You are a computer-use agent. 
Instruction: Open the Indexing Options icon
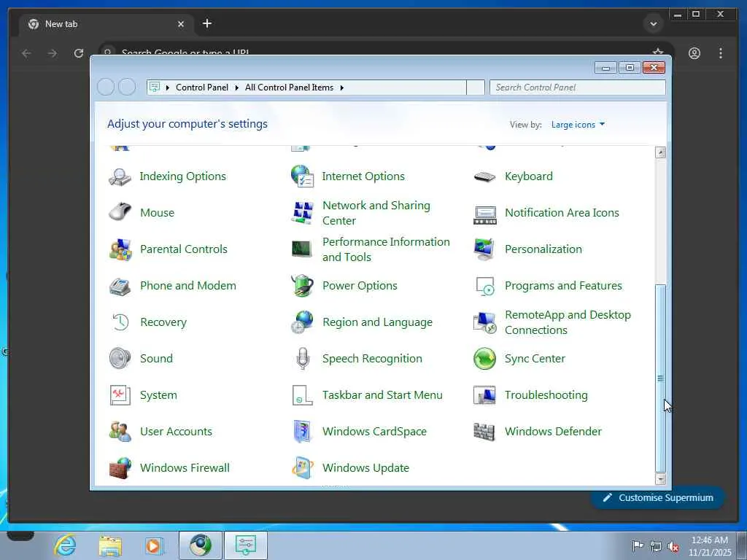(120, 176)
